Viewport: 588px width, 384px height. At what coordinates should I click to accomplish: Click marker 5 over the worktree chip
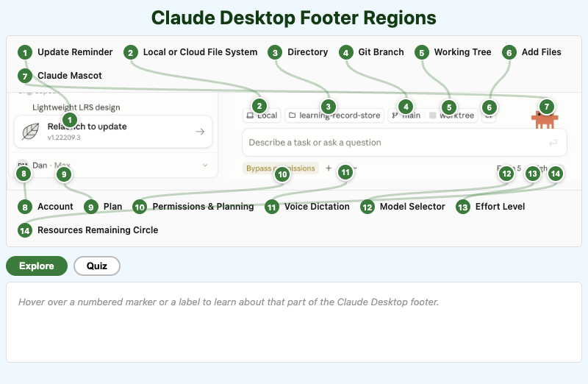pos(449,107)
